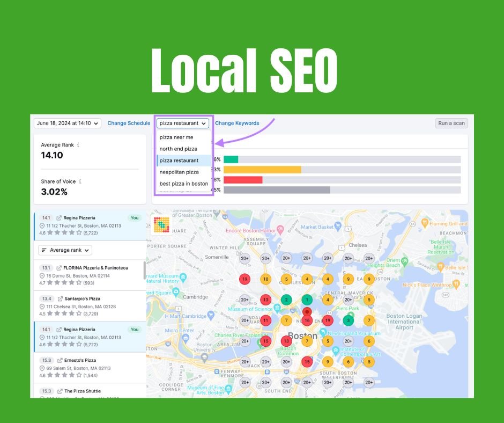Open the heatmap grid legend thumbnail on the map
The width and height of the screenshot is (504, 423).
coord(161,225)
